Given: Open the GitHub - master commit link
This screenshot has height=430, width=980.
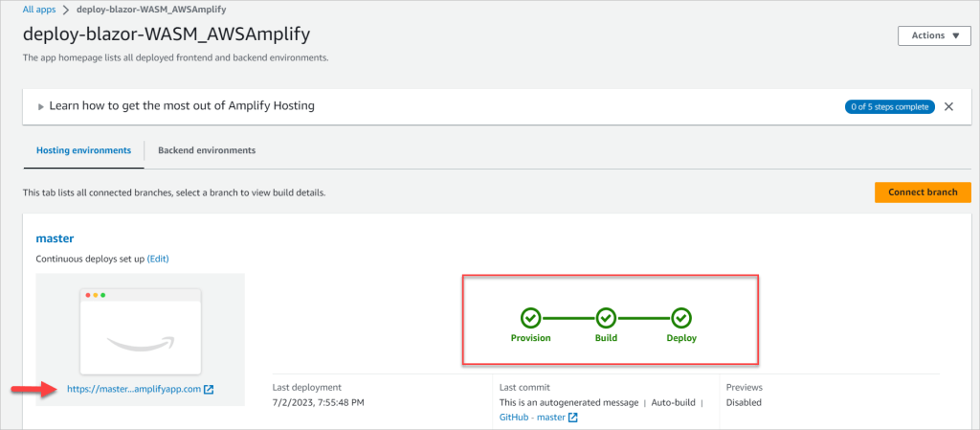Looking at the screenshot, I should 532,418.
